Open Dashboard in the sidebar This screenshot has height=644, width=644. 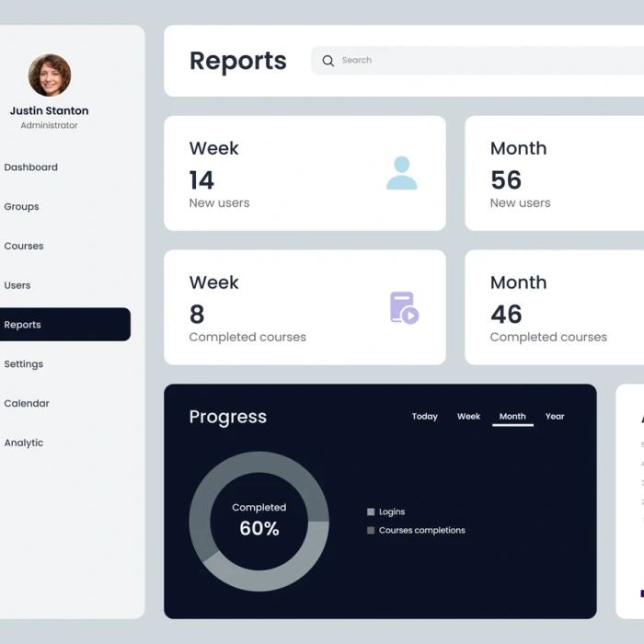point(30,167)
